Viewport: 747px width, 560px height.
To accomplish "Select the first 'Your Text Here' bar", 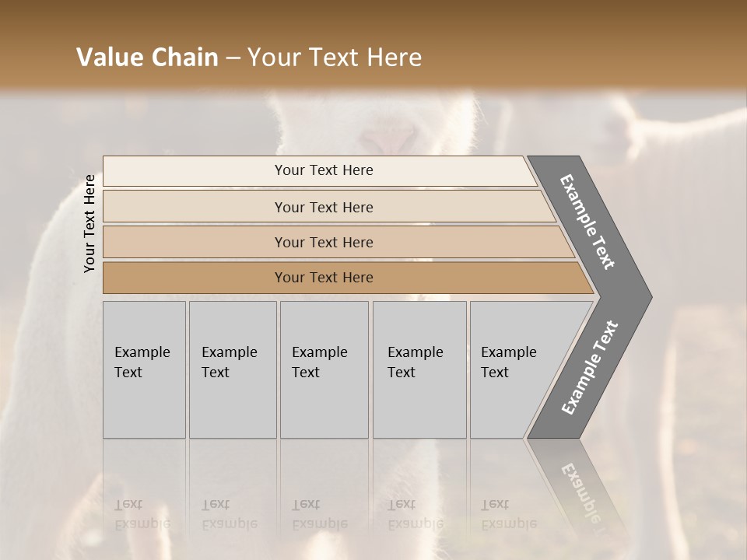I will pyautogui.click(x=323, y=170).
